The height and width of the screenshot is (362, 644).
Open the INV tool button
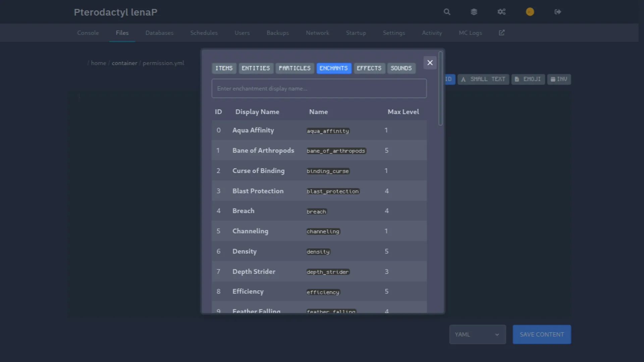(559, 79)
